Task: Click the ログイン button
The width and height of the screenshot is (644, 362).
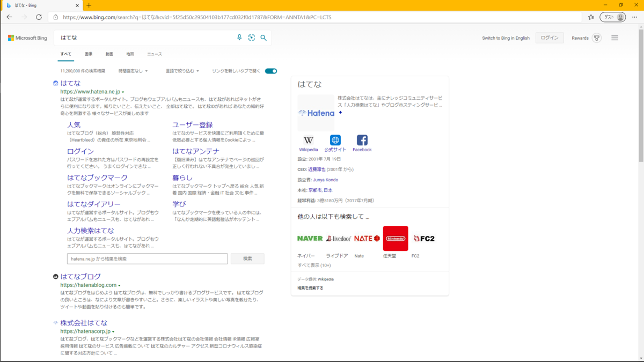Action: coord(550,38)
